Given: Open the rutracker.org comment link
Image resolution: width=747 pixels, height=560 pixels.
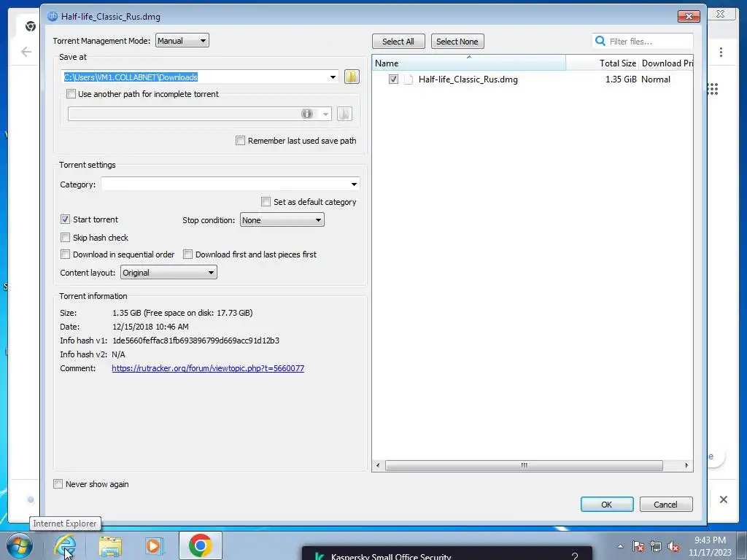Looking at the screenshot, I should tap(208, 368).
